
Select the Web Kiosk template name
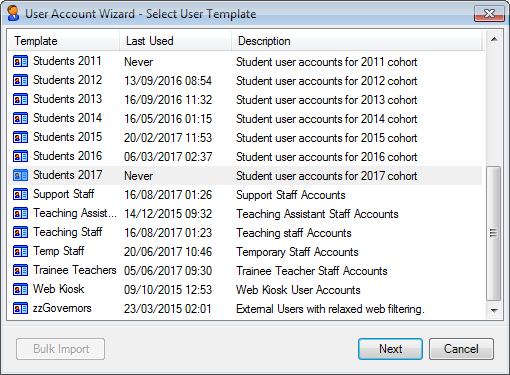tap(58, 289)
